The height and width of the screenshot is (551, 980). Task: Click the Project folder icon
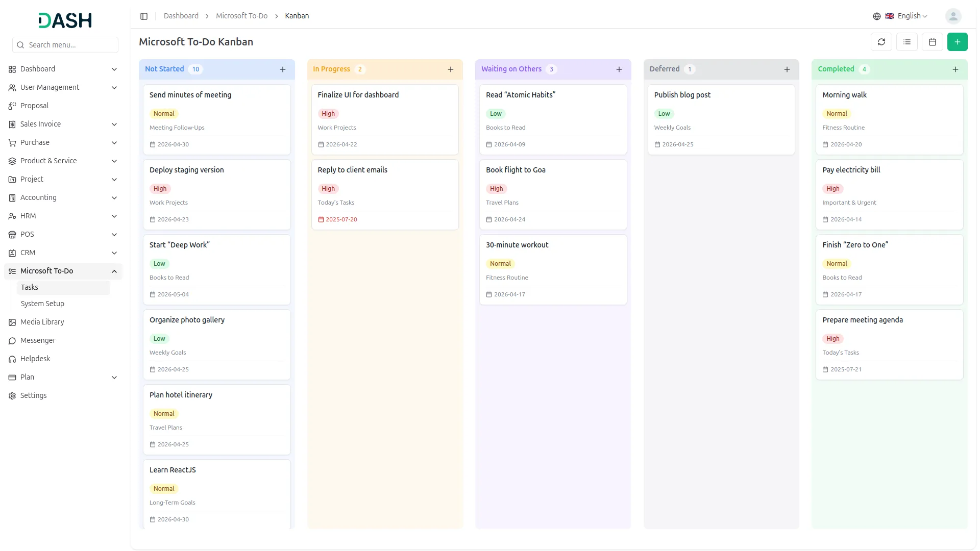coord(12,180)
